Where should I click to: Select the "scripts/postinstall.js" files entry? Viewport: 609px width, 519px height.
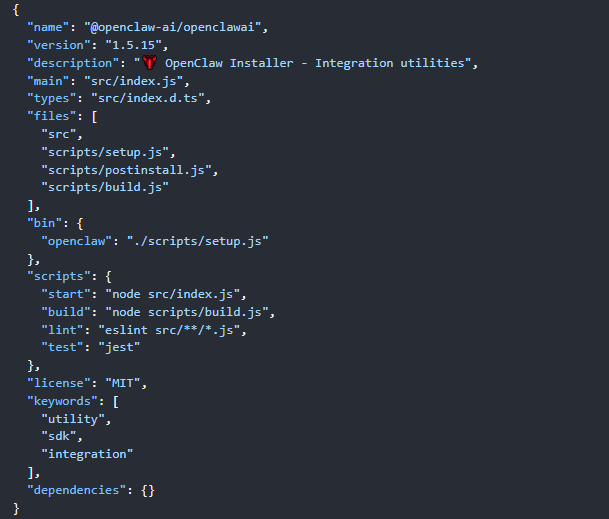[128, 169]
